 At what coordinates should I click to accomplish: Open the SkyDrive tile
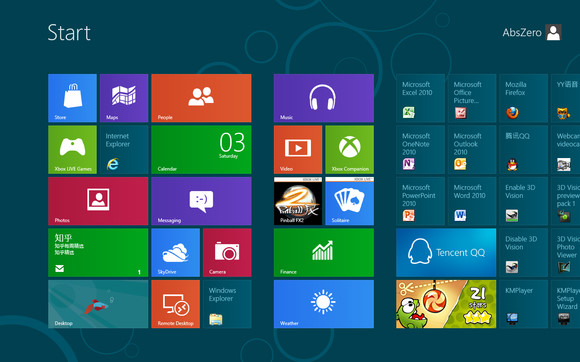pos(176,253)
